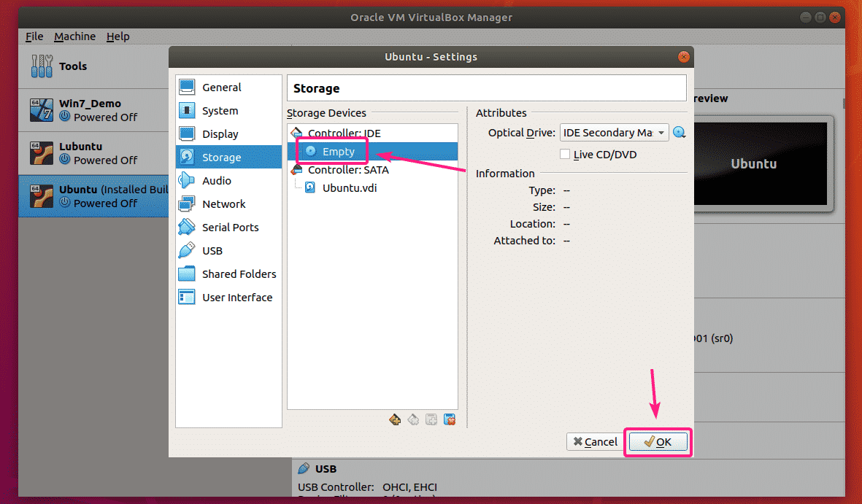Open the Audio settings category
The width and height of the screenshot is (862, 504).
pos(228,181)
